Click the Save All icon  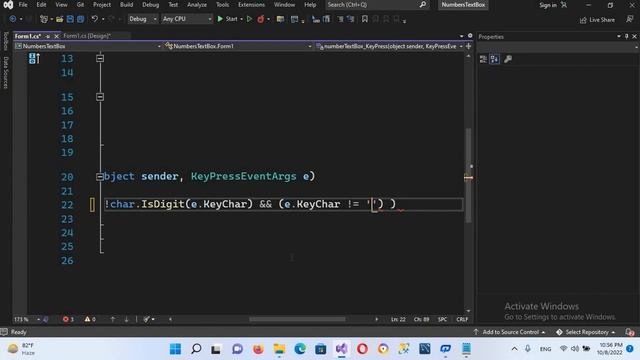point(81,19)
